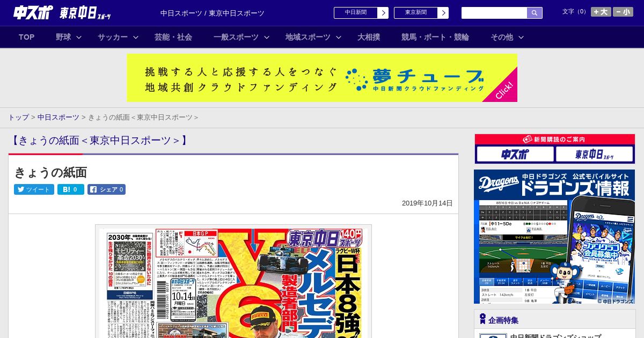Open the 中日新聞 link button
Viewport: 644px width, 338px height.
[355, 13]
